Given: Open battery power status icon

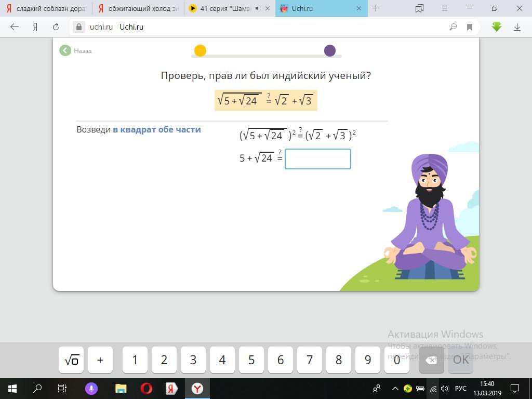Looking at the screenshot, I should tap(421, 389).
